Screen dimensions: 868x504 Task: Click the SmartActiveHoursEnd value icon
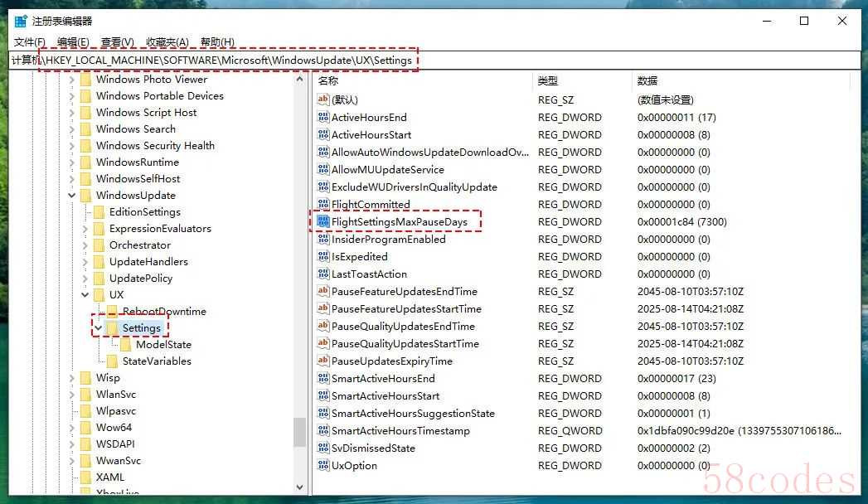(323, 379)
